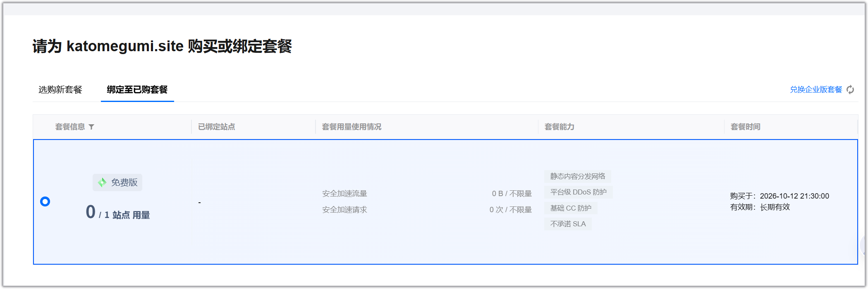Switch to the 选购新套餐 tab
This screenshot has width=868, height=289.
click(x=60, y=90)
